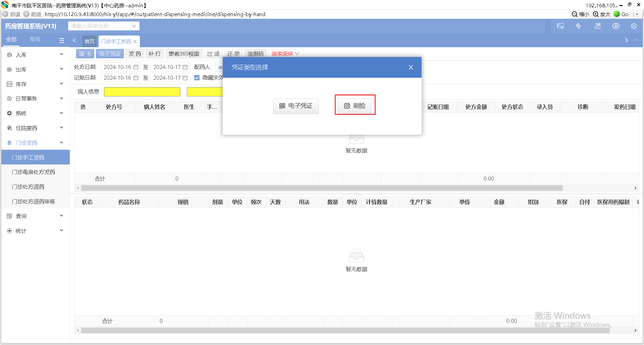Click the 处方号 column header
The image size is (644, 345).
pos(114,107)
